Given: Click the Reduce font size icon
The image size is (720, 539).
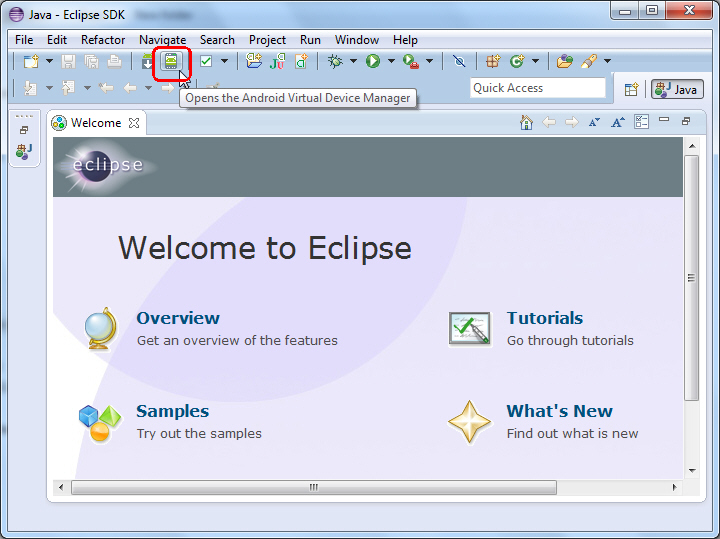Looking at the screenshot, I should point(594,122).
